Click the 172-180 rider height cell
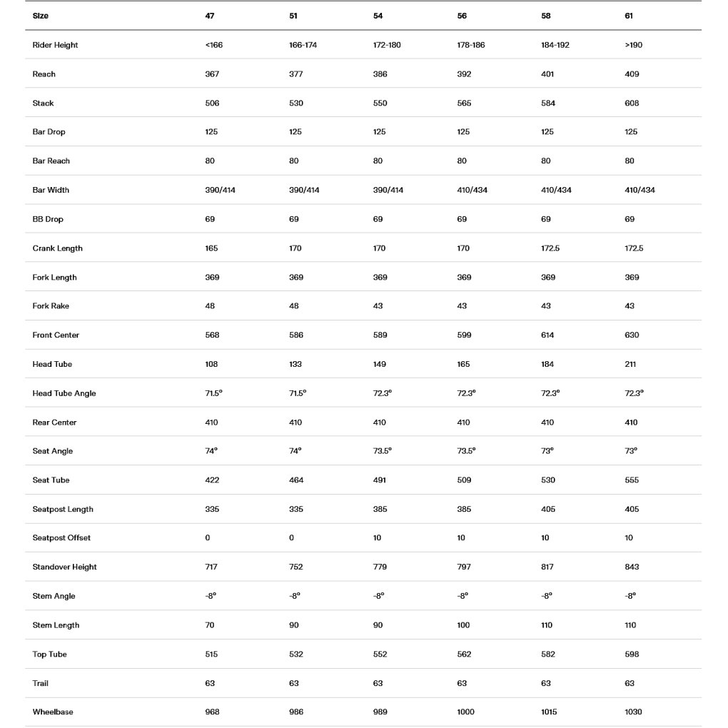 [x=387, y=45]
